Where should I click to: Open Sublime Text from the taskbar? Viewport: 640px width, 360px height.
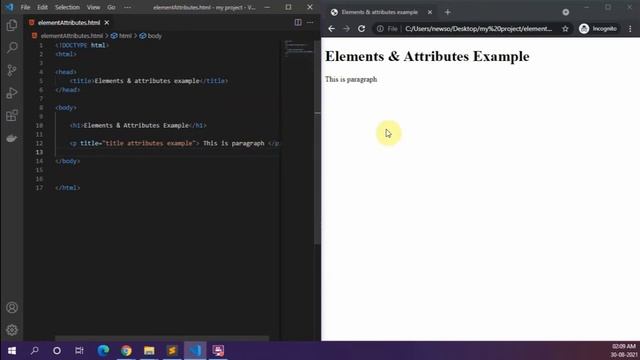(172, 351)
